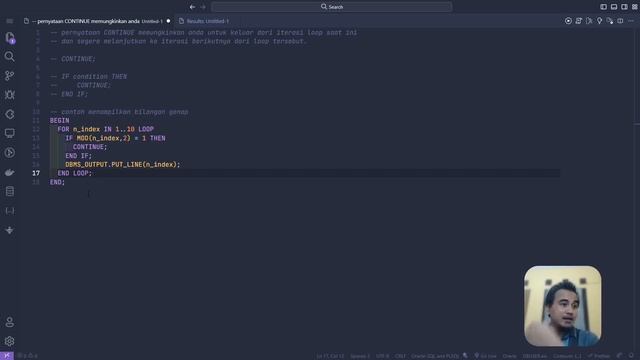The width and height of the screenshot is (640, 360).
Task: Open the Run and Debug view
Action: 10,95
